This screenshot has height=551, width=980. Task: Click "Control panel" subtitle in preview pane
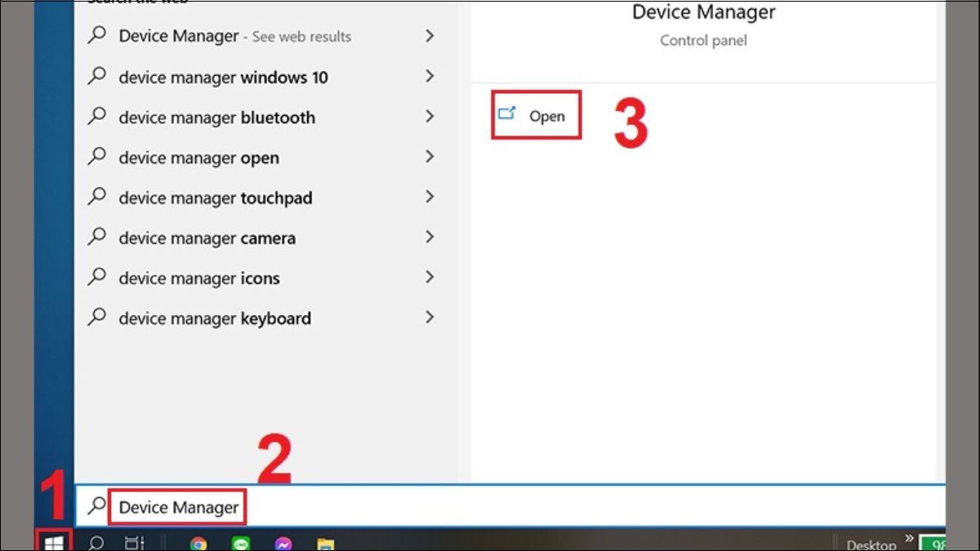click(x=704, y=40)
